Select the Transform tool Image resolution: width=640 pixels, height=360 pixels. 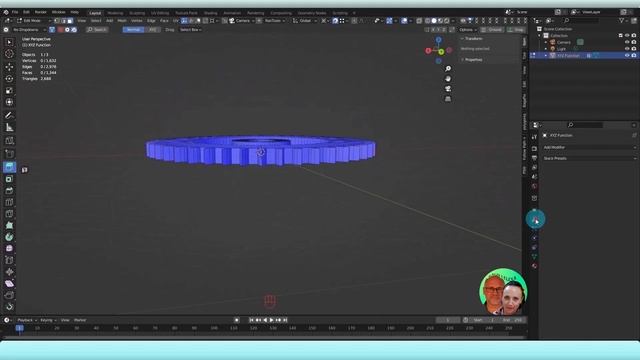9,102
